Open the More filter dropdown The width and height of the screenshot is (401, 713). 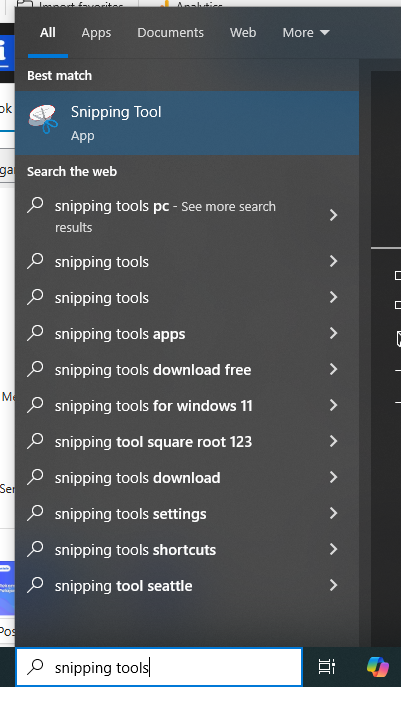tap(306, 33)
